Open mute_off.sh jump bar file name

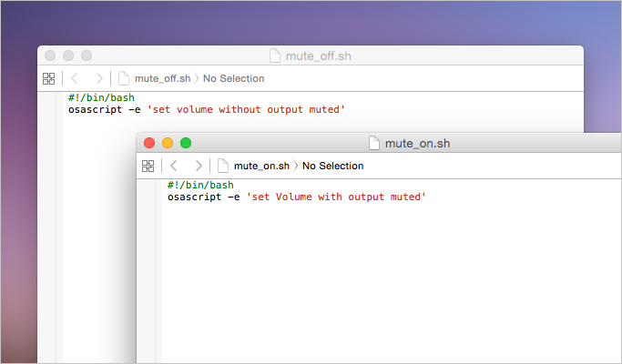[x=163, y=78]
